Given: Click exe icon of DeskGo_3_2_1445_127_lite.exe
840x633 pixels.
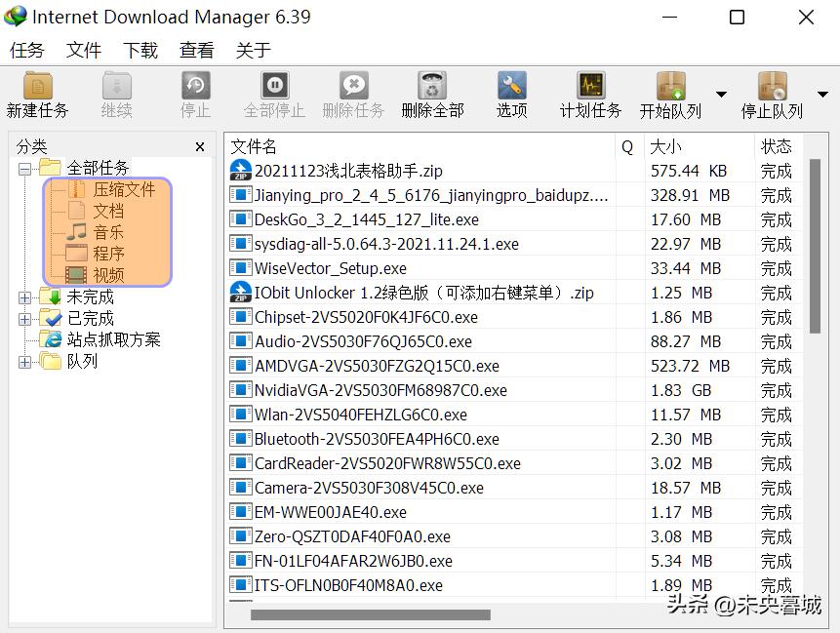Looking at the screenshot, I should tap(241, 218).
